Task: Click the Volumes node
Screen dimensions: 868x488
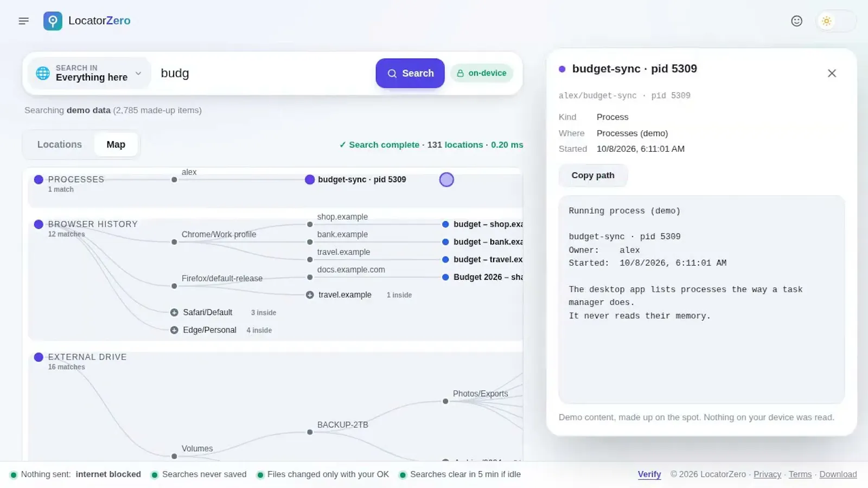Action: (174, 457)
